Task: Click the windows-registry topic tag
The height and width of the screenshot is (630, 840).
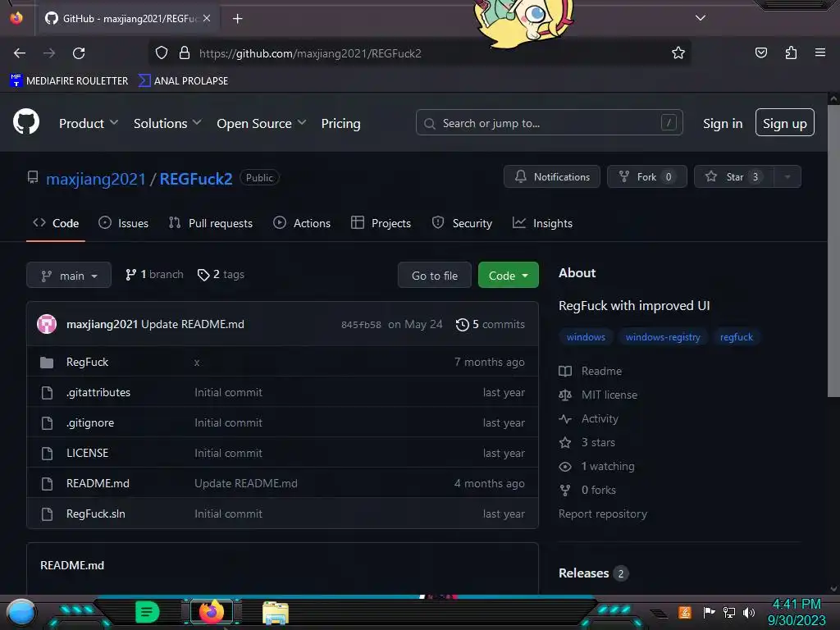Action: click(x=663, y=337)
